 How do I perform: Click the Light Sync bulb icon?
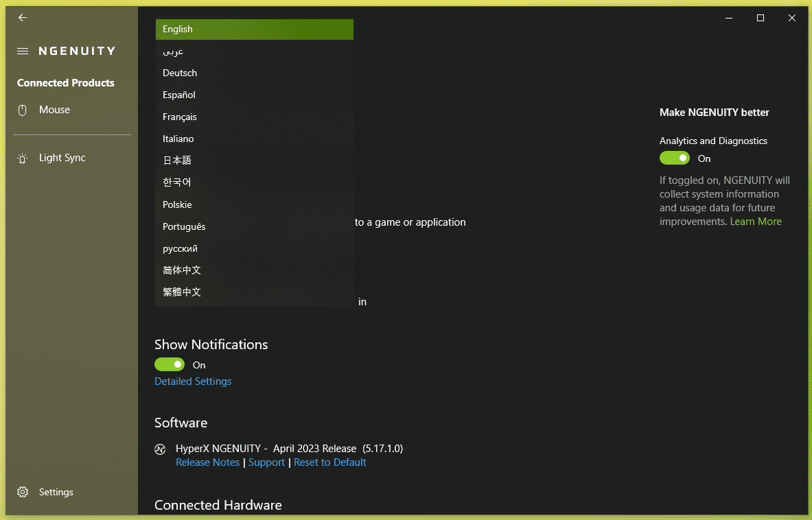pyautogui.click(x=22, y=158)
